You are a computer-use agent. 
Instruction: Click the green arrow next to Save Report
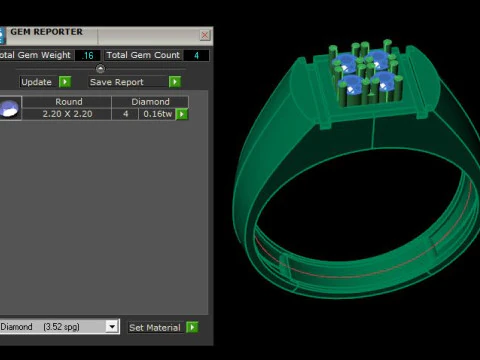(175, 82)
